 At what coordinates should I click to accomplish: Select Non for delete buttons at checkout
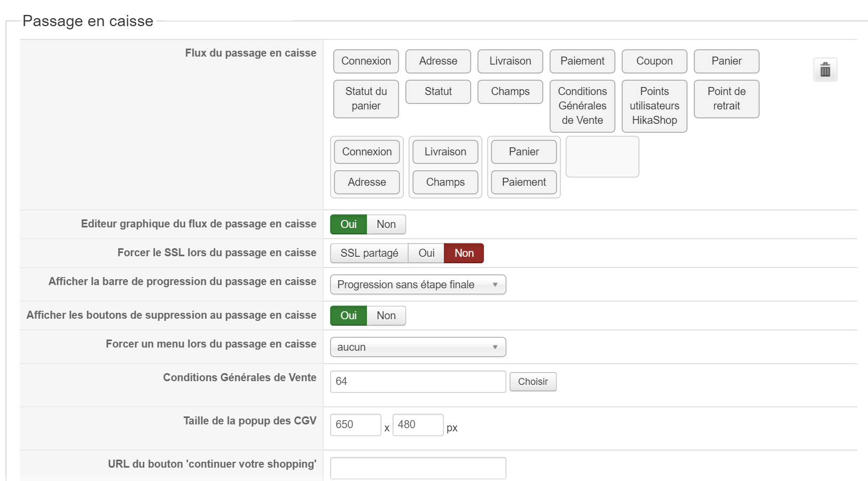(386, 316)
